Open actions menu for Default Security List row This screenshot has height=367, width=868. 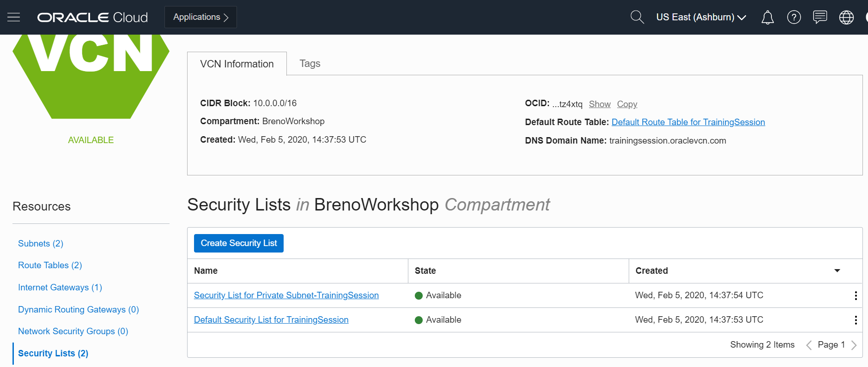pos(856,320)
